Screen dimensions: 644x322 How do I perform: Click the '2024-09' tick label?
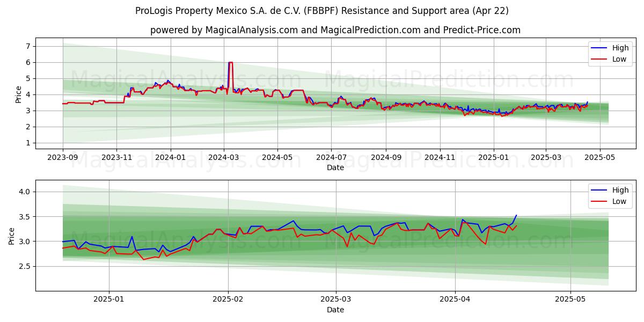point(386,157)
